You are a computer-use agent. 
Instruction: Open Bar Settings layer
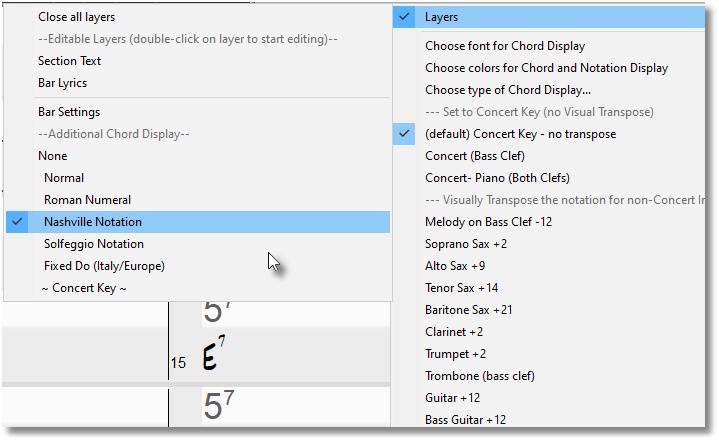(69, 112)
